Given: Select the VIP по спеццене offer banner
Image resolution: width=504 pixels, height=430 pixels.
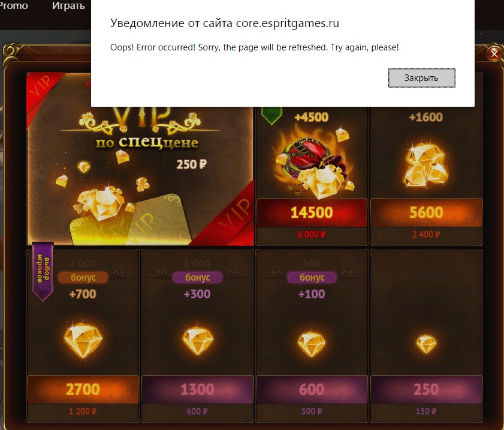Looking at the screenshot, I should [140, 175].
